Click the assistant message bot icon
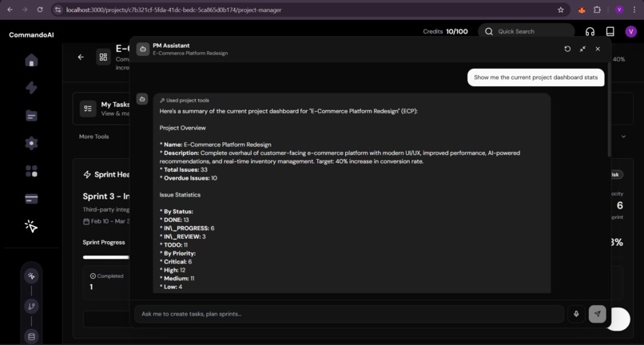The width and height of the screenshot is (644, 345). 142,99
